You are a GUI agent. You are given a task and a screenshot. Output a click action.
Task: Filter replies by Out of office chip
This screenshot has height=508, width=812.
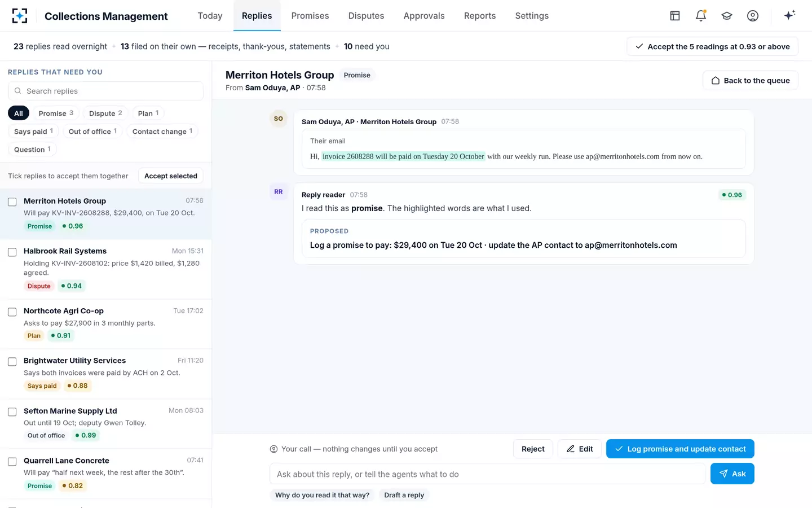pyautogui.click(x=93, y=132)
